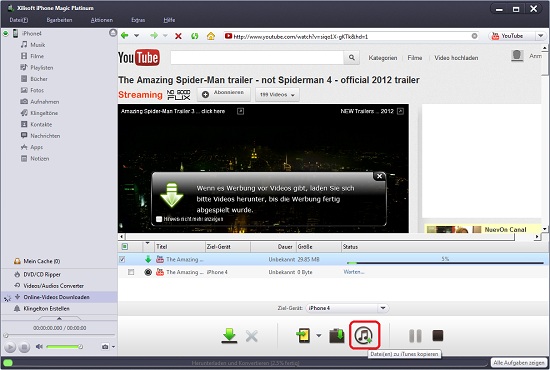550x370 pixels.
Task: Go to the browser home page icon
Action: click(x=211, y=36)
